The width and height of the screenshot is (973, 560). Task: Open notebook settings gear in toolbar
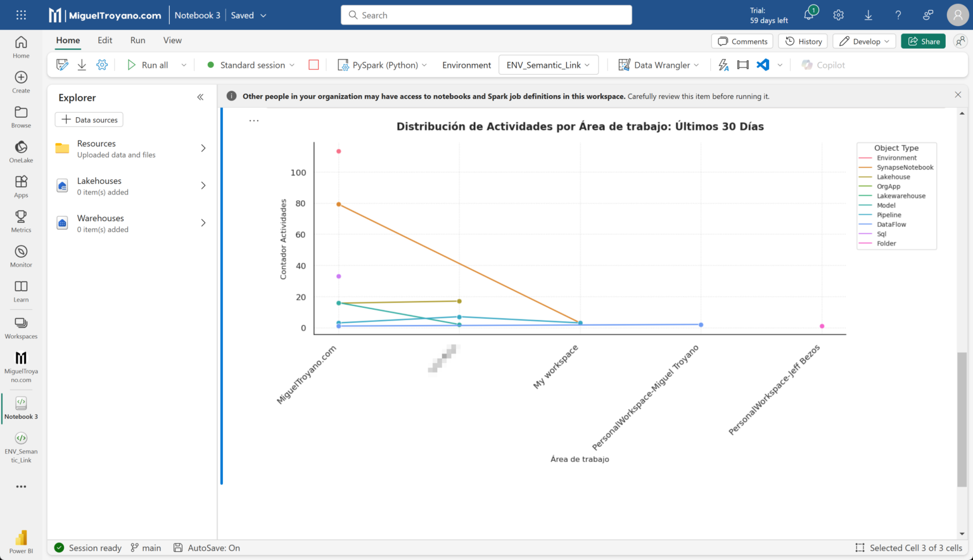pos(102,65)
